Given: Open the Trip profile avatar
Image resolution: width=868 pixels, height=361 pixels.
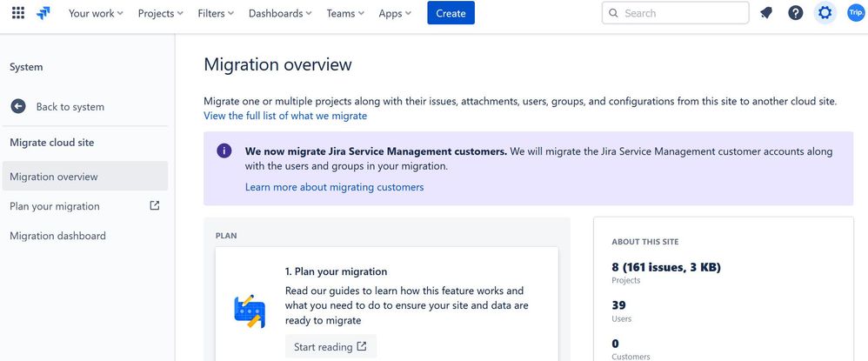Looking at the screenshot, I should [x=855, y=13].
